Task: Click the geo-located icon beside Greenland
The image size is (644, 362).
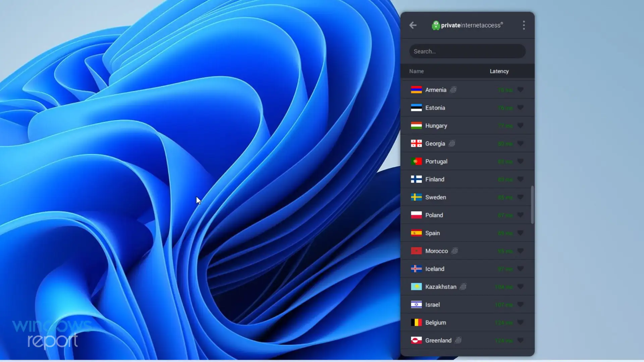Action: click(458, 341)
